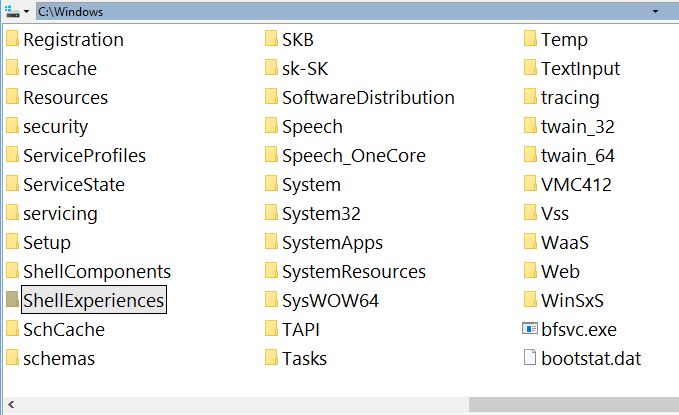The image size is (679, 415).
Task: Click the SystemResources folder name
Action: (x=354, y=272)
